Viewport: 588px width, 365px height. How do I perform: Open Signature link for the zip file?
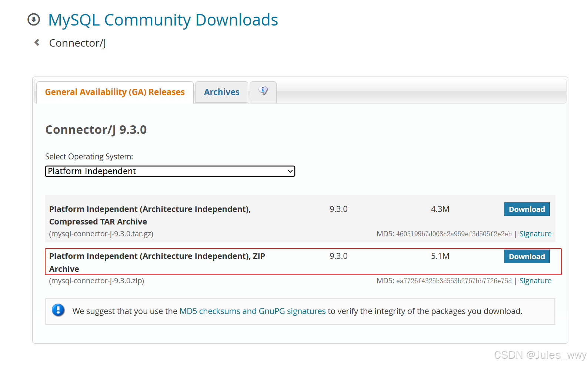535,281
